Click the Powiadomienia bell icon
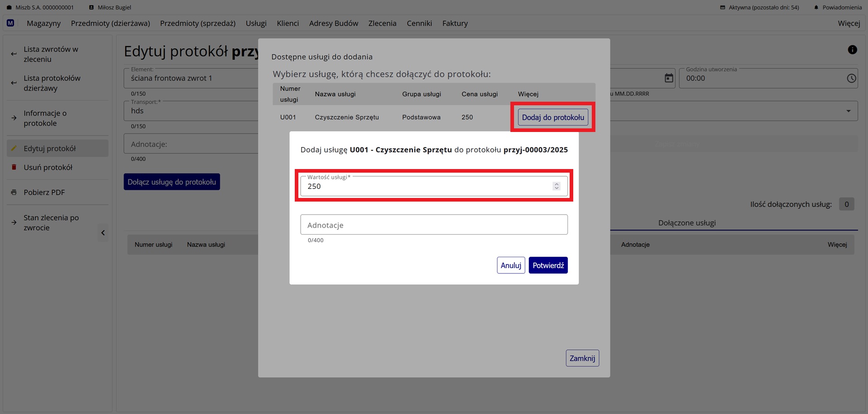Screen dimensions: 868x414 (816, 7)
